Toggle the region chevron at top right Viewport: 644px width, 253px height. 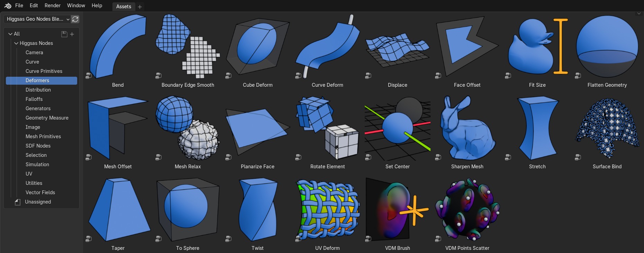click(639, 13)
